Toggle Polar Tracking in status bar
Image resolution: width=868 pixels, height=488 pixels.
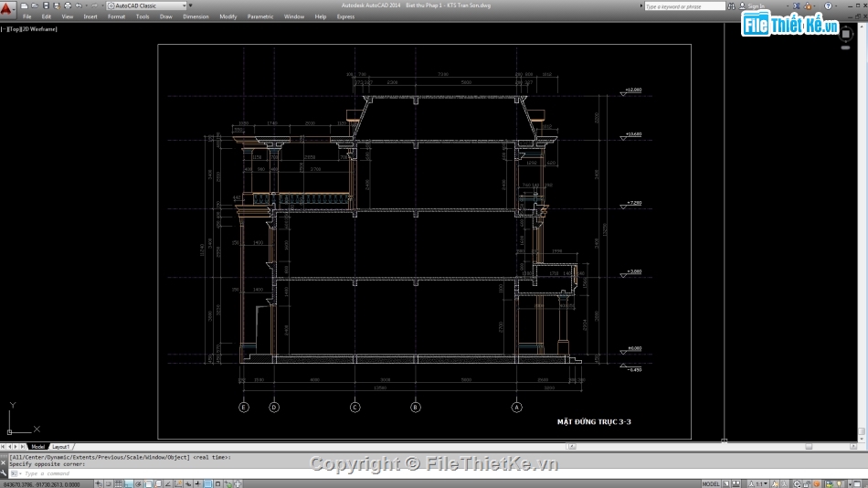138,484
